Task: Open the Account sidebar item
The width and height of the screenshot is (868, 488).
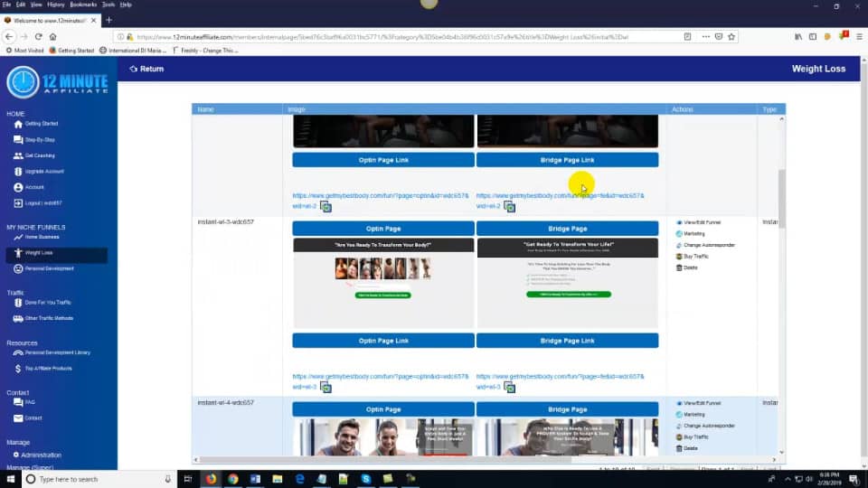Action: tap(29, 188)
